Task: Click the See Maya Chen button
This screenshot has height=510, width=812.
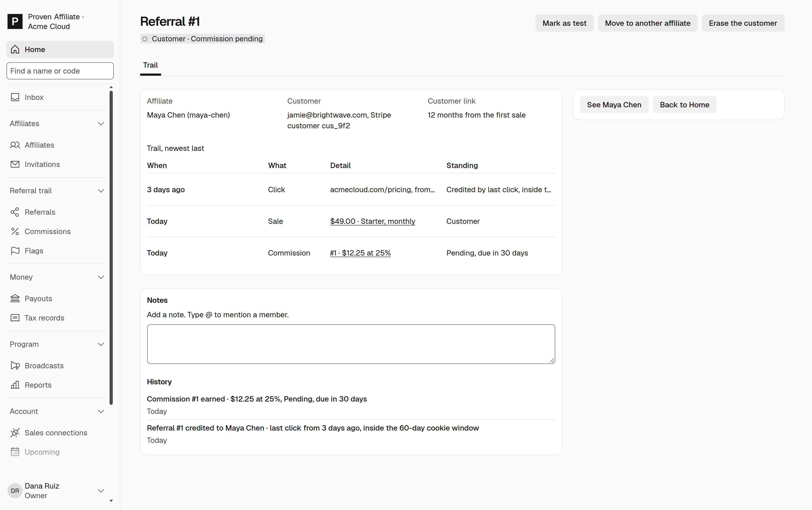Action: coord(614,105)
